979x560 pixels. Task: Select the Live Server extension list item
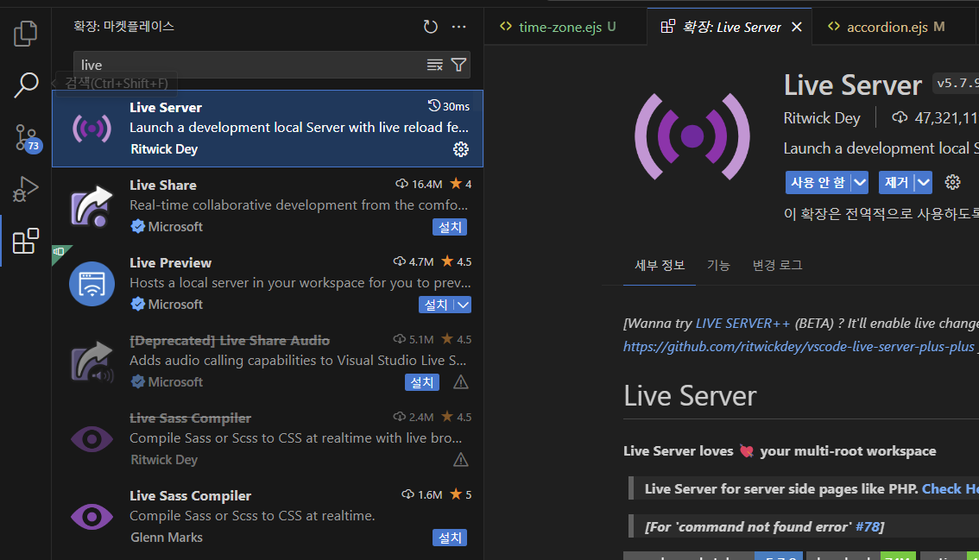point(268,129)
